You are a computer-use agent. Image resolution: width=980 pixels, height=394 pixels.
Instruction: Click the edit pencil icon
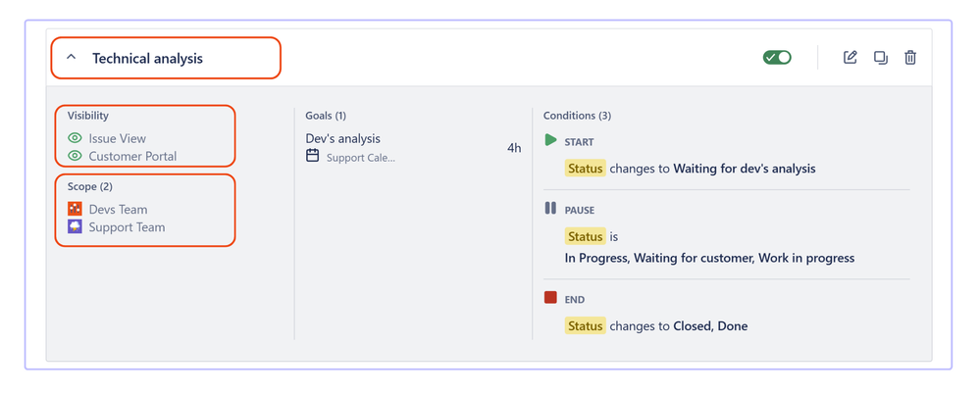point(850,58)
